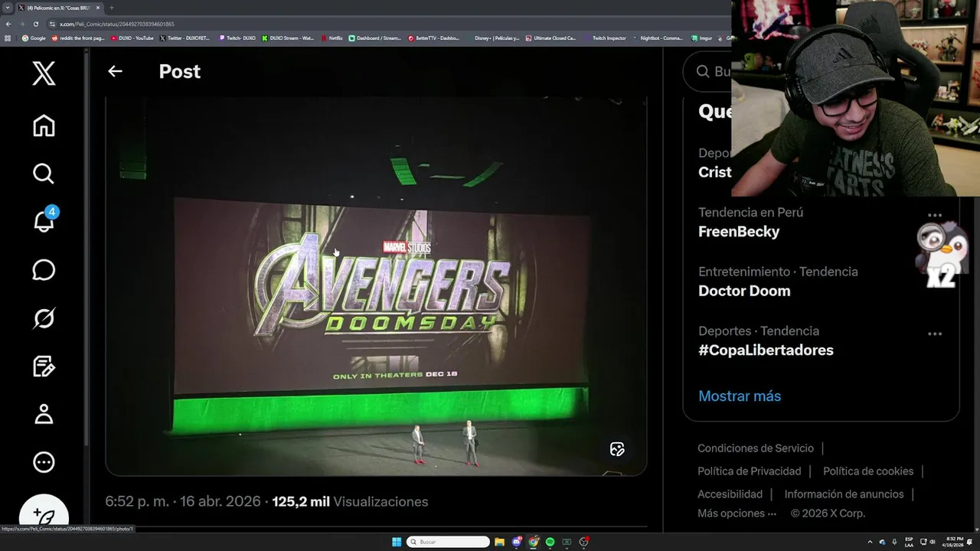Click the browser Back arrow

tap(8, 24)
